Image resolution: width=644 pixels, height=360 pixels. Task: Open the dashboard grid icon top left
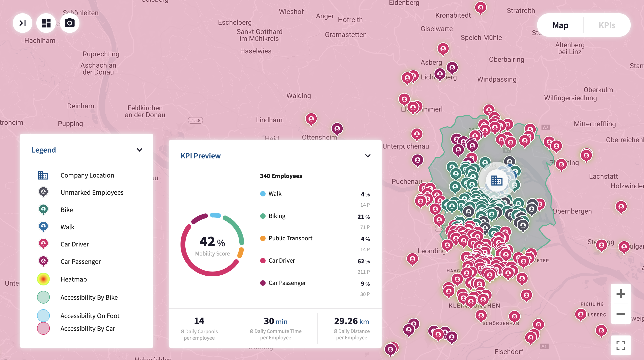(x=46, y=23)
